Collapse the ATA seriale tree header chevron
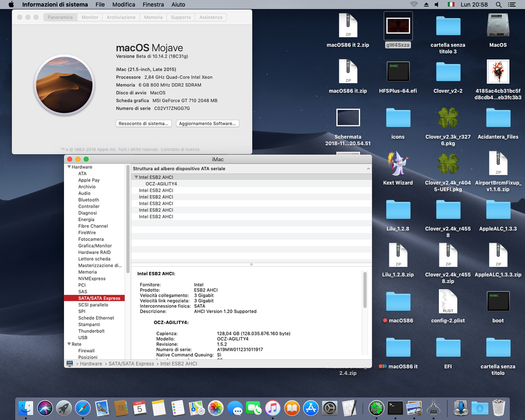The height and width of the screenshot is (420, 525). point(369,169)
